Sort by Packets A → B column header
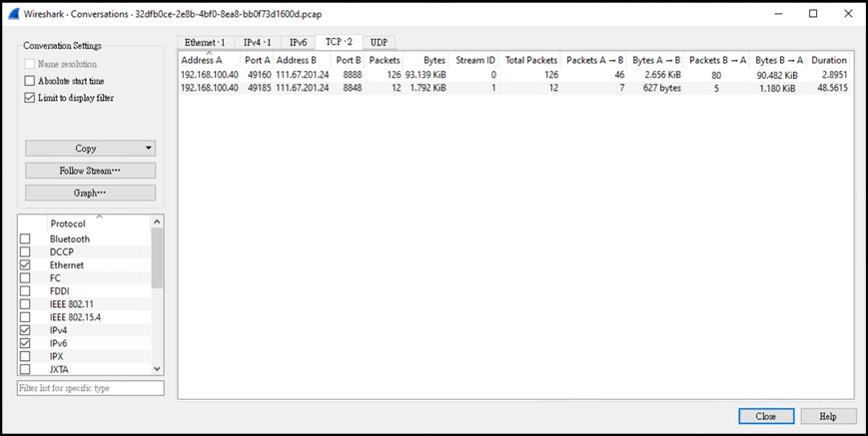This screenshot has width=868, height=436. (x=594, y=60)
